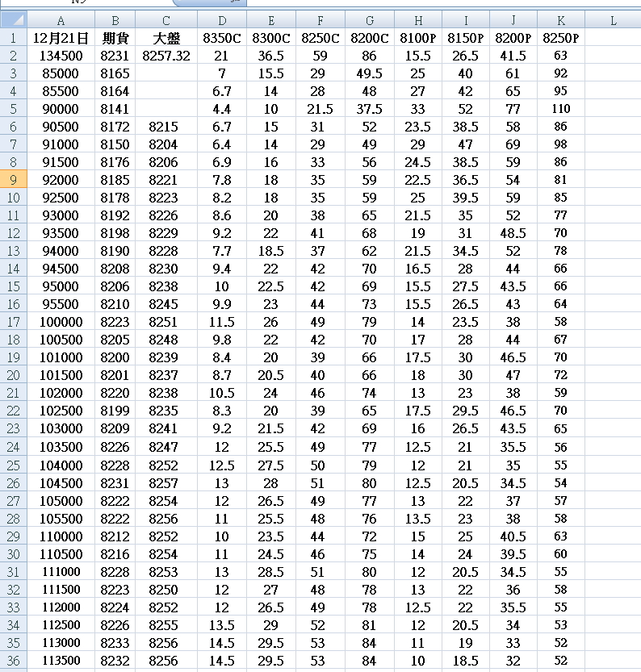Click cell with date 12月21日
The height and width of the screenshot is (672, 641).
[61, 38]
